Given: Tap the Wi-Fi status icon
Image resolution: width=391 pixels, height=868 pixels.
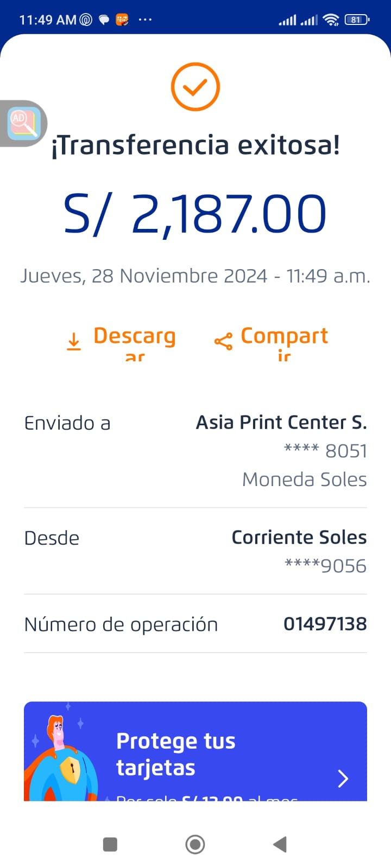Looking at the screenshot, I should pyautogui.click(x=330, y=20).
